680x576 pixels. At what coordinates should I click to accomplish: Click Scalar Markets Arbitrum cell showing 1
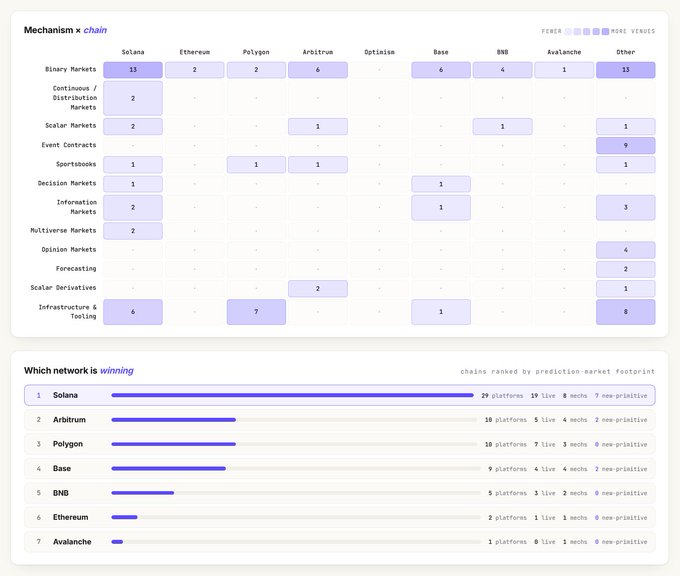tap(317, 126)
